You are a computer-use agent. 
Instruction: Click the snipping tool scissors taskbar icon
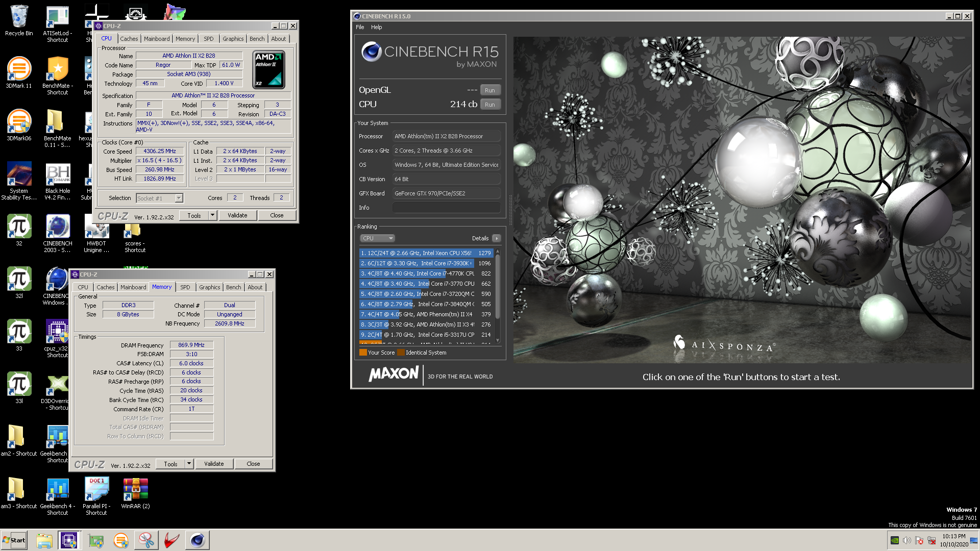pyautogui.click(x=146, y=540)
